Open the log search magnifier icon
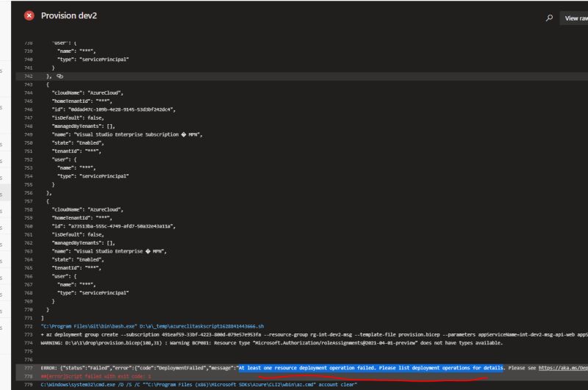 point(549,18)
